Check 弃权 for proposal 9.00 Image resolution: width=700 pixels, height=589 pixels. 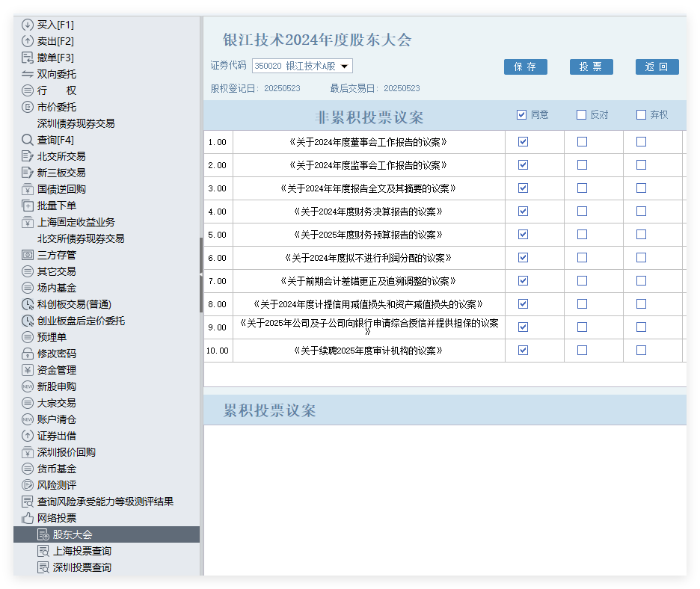tap(641, 327)
